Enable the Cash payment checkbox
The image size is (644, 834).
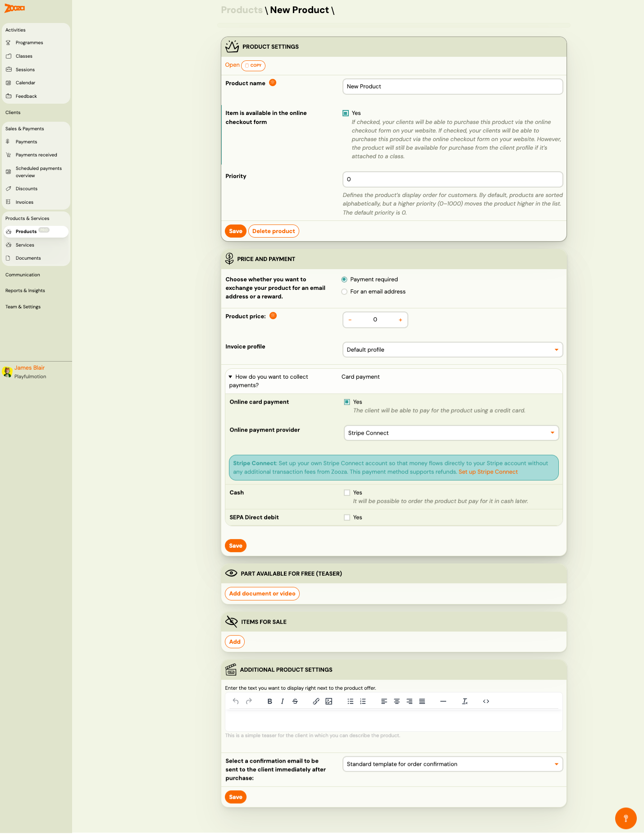point(347,493)
